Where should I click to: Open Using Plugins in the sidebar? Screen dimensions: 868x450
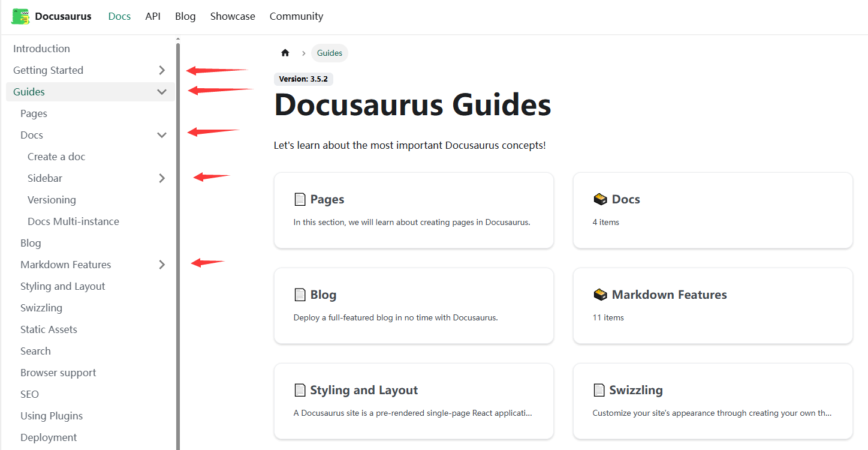52,416
